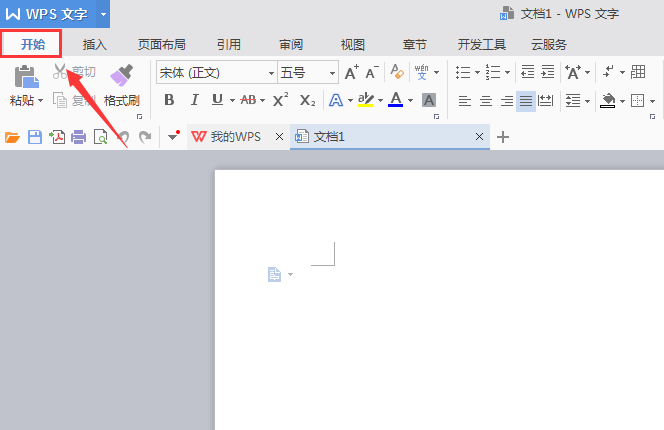Select the Cut scissors icon
This screenshot has height=430, width=664.
tap(61, 72)
